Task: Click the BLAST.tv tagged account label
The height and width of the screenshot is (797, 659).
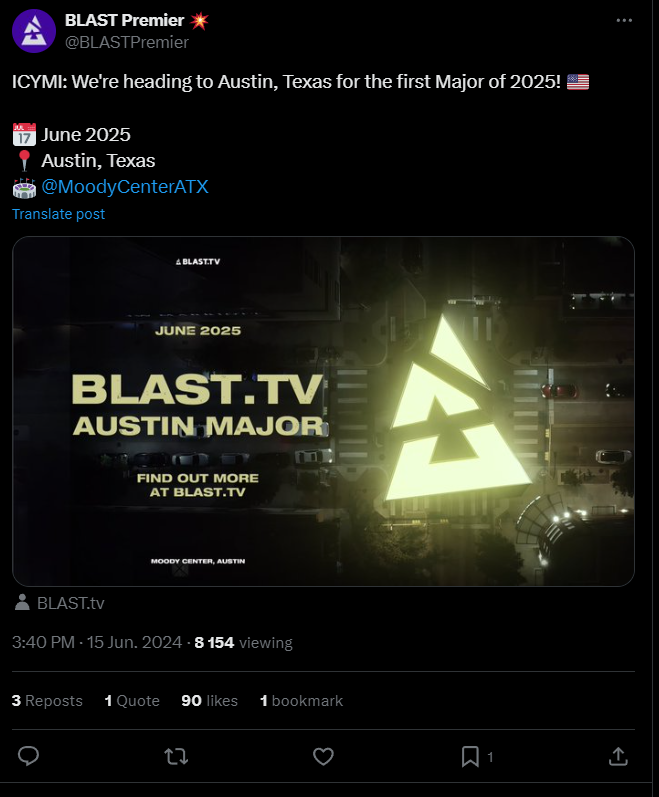Action: pyautogui.click(x=71, y=603)
